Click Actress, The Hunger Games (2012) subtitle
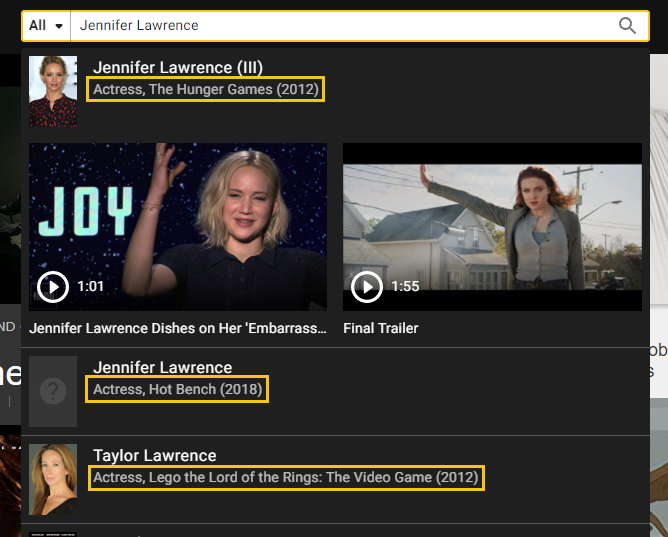Screen dimensions: 668x537 click(x=205, y=90)
